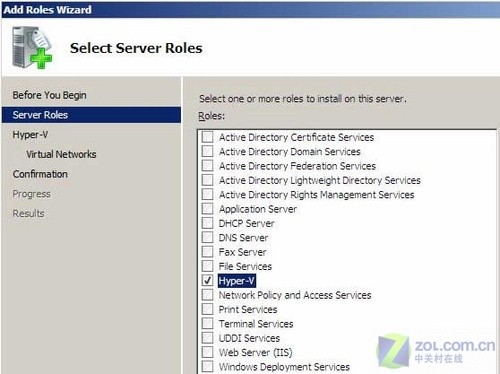This screenshot has height=374, width=500.
Task: Enable the Terminal Services checkbox
Action: coord(207,323)
